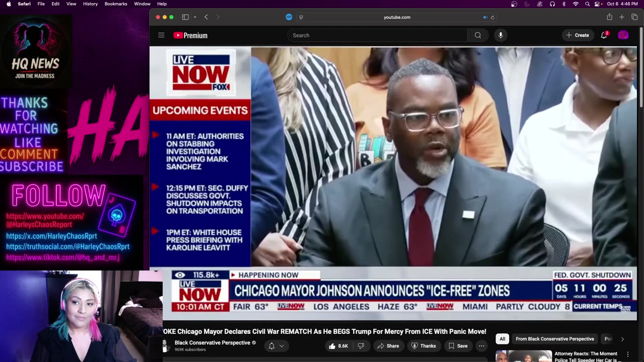Click the Oct 6 4:46 PM clock
This screenshot has width=644, height=362.
623,4
